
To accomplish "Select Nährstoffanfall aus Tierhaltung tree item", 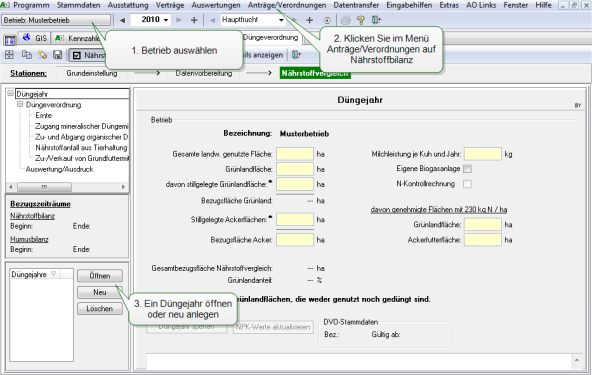I will pos(81,147).
